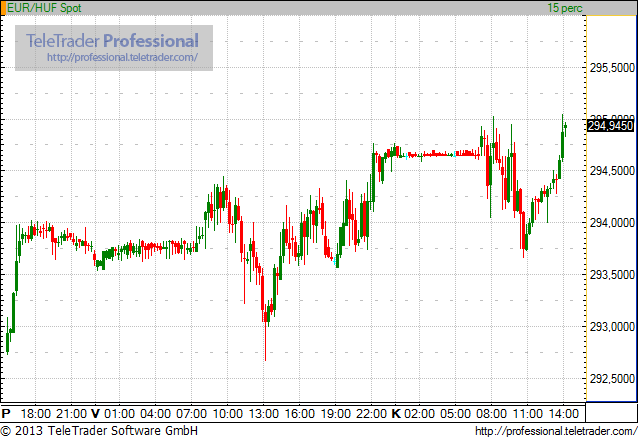Click the 293,0000 price axis label
This screenshot has height=440, width=638.
click(x=612, y=326)
